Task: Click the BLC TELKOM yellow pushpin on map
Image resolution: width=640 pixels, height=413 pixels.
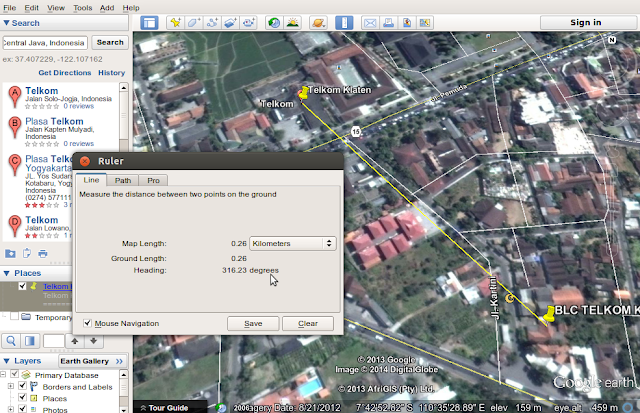Action: coord(549,314)
